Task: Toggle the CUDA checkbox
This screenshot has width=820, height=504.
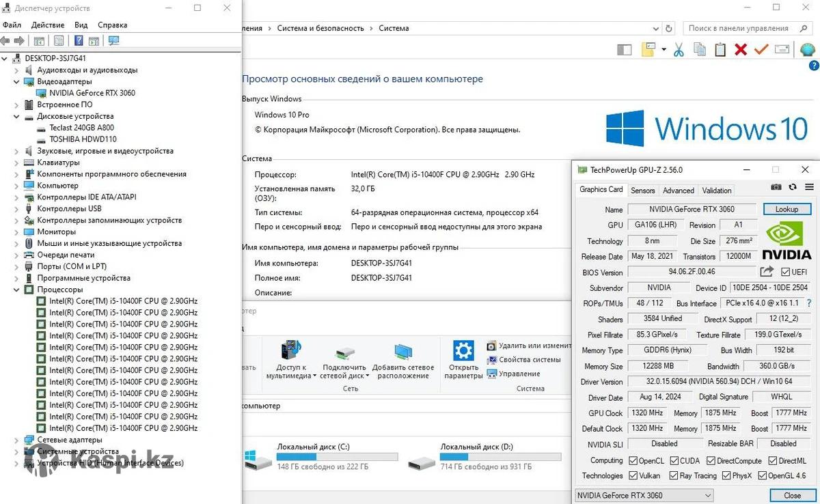Action: coord(675,461)
